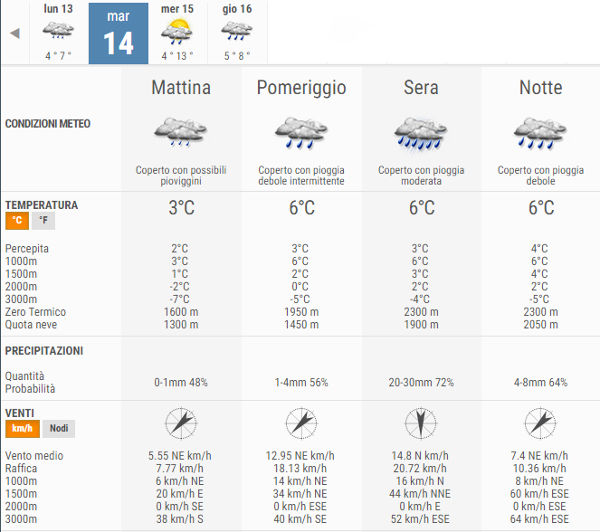Click the Mattina wind compass icon
The height and width of the screenshot is (532, 600).
(x=181, y=423)
